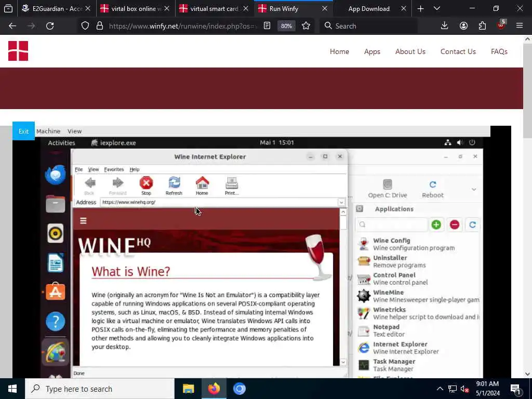Expand the Address bar dropdown arrow

[341, 202]
